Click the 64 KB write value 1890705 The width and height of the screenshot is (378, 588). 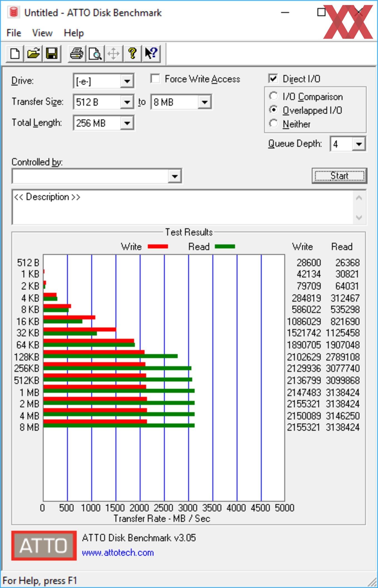304,345
